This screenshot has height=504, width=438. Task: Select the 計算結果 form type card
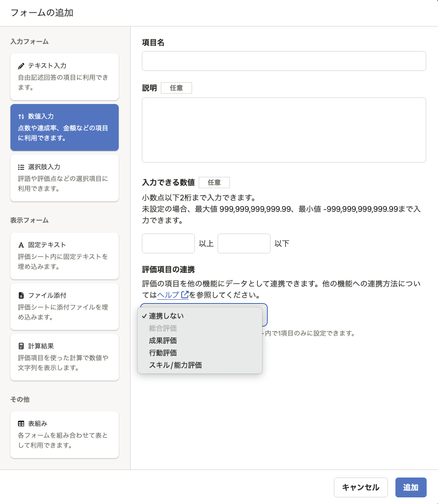point(64,357)
